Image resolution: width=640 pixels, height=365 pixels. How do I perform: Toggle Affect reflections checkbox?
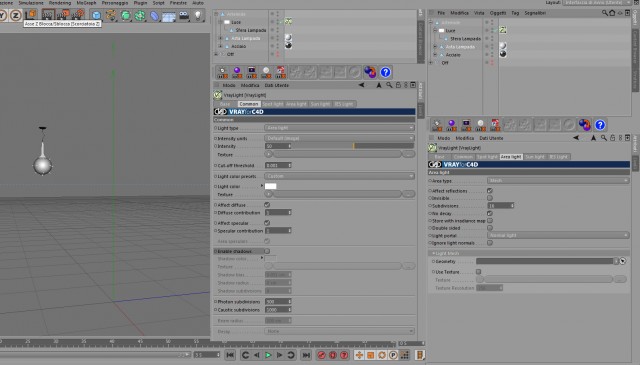pyautogui.click(x=490, y=191)
